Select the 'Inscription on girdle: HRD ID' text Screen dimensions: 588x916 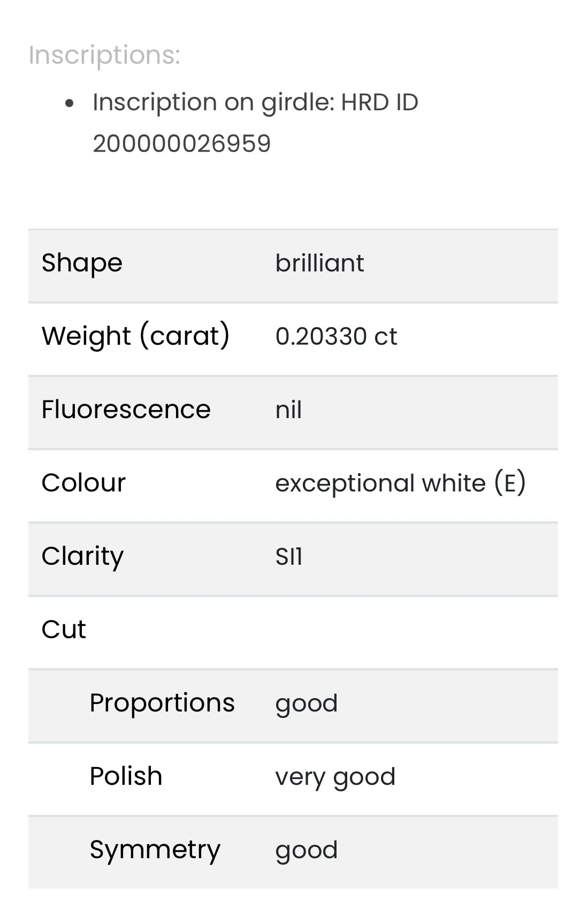[x=255, y=102]
